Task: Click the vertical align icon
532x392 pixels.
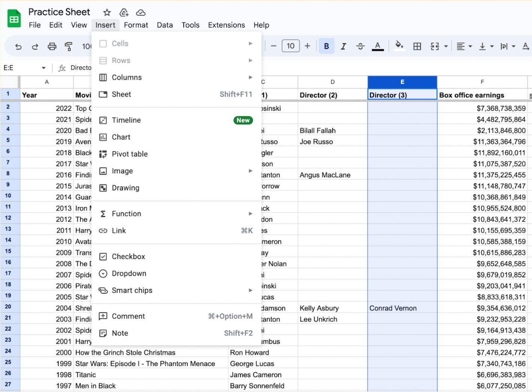Action: pyautogui.click(x=483, y=46)
